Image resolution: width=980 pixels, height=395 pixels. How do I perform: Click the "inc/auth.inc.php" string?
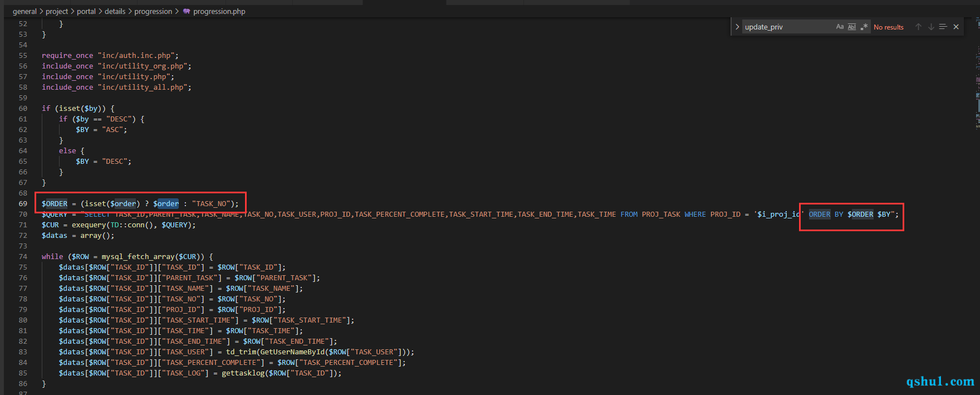(x=136, y=55)
